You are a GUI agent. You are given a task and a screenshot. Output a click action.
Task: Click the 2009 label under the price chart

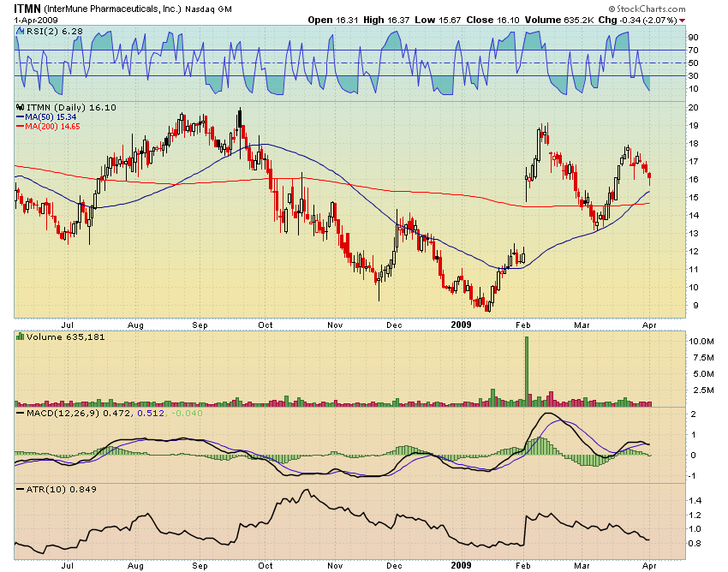coord(461,325)
